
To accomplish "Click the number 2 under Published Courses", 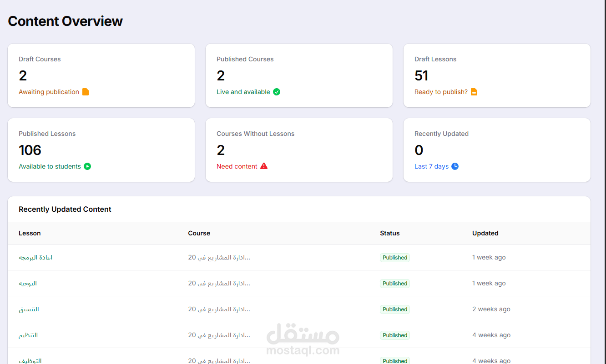I will pyautogui.click(x=221, y=75).
